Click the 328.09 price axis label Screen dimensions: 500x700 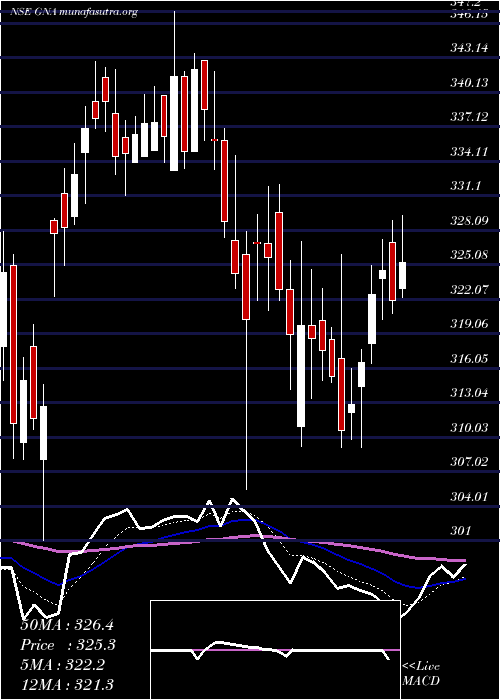click(469, 221)
